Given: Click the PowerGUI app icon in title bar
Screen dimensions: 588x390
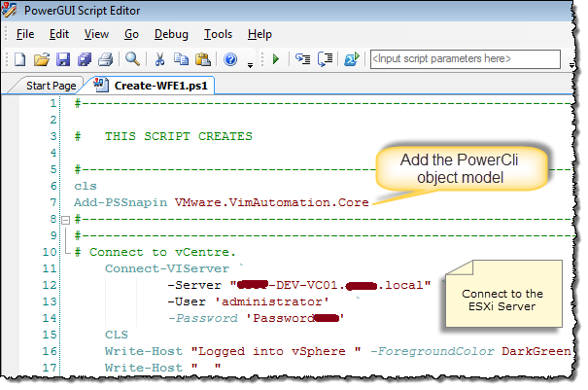Looking at the screenshot, I should click(9, 10).
